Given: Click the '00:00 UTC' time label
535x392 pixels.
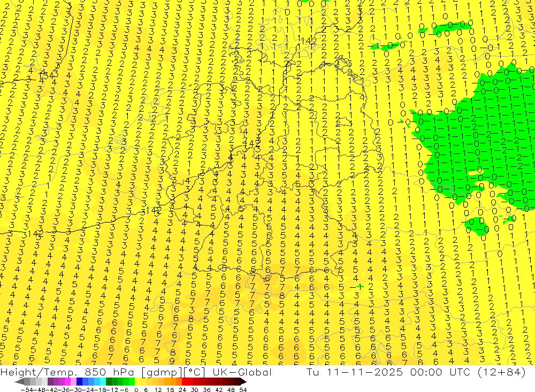Looking at the screenshot, I should click(x=440, y=372).
